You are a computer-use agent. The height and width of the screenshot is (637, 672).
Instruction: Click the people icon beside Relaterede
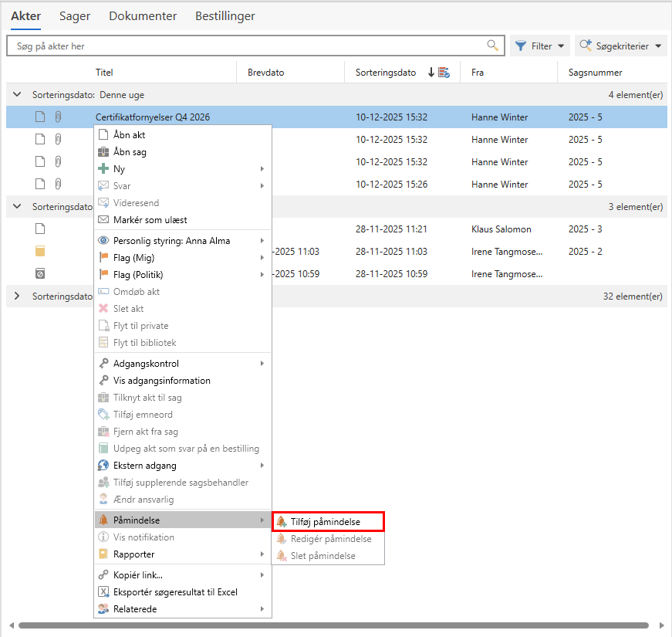click(x=103, y=608)
